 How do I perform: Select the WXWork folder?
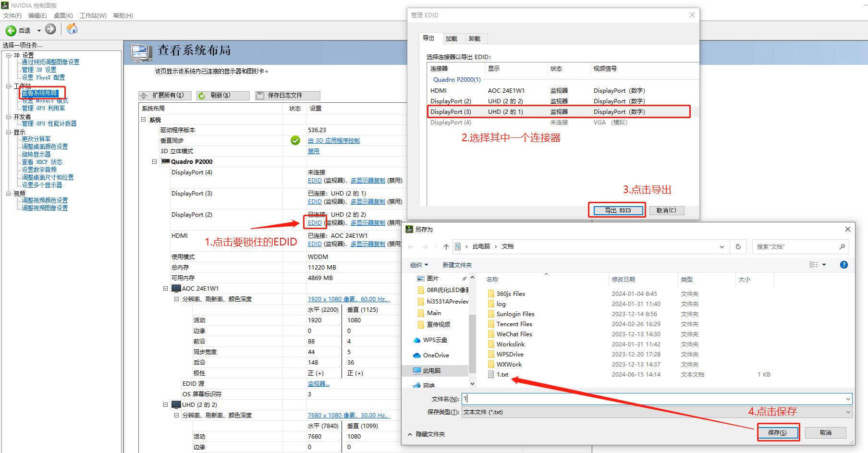[509, 365]
